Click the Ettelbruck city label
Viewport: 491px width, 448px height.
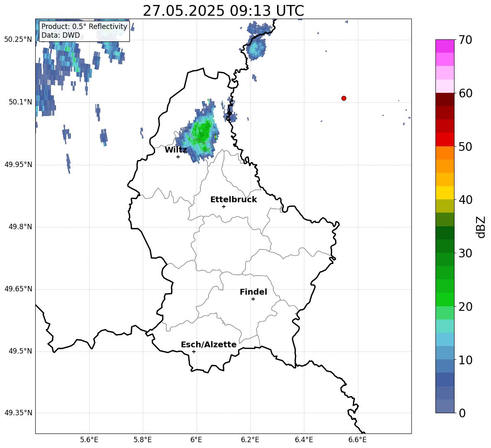[233, 200]
